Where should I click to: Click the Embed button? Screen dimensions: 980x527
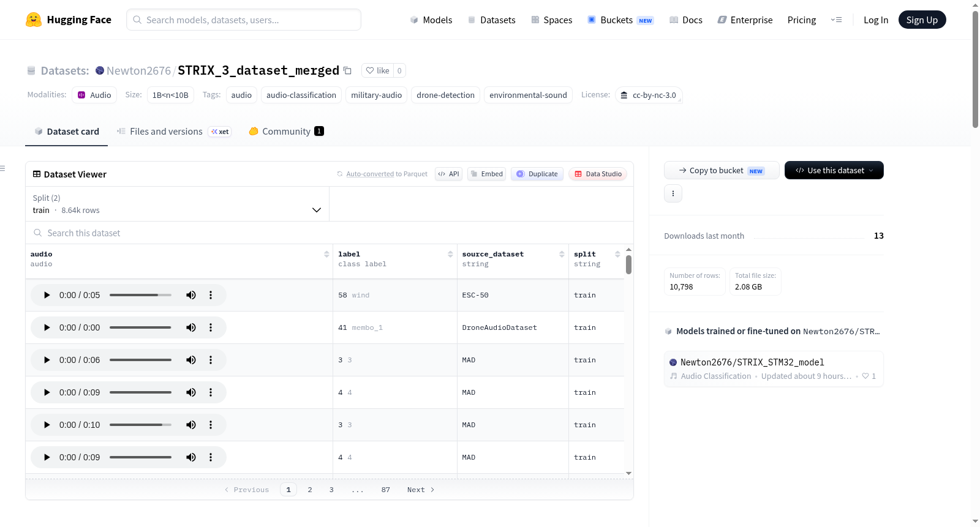click(x=486, y=174)
